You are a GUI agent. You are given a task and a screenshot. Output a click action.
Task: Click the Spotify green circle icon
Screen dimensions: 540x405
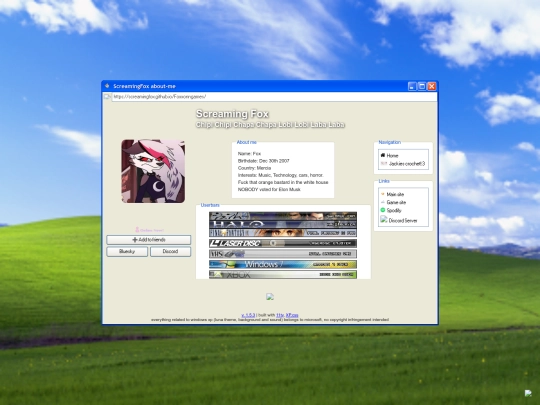[x=383, y=210]
